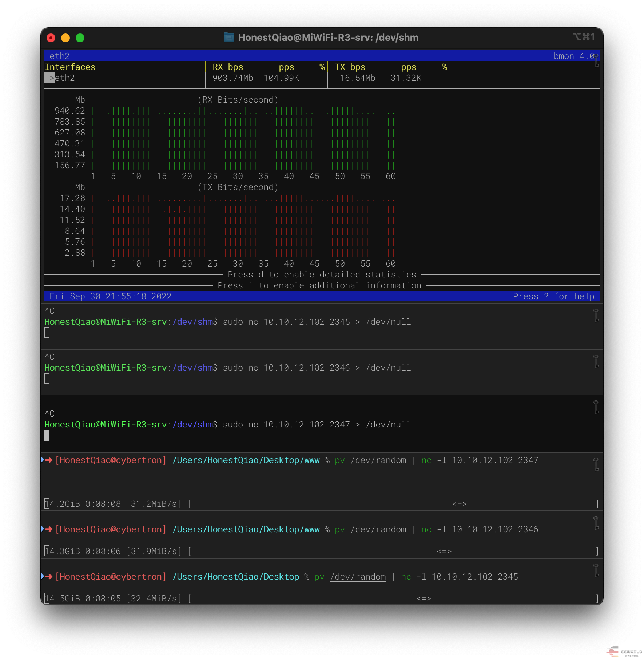Select the eth2 interface row in bmon
Viewport: 644px width, 659px height.
[64, 78]
